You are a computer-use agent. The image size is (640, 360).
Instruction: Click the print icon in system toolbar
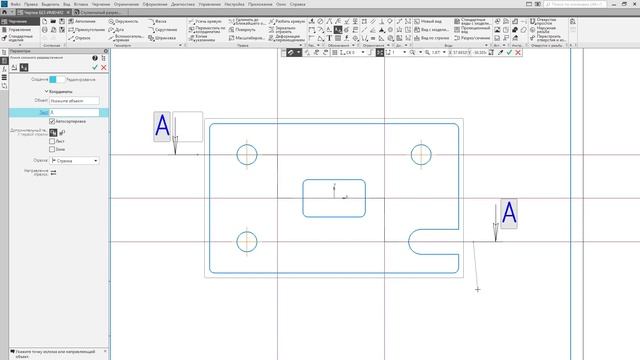(44, 30)
